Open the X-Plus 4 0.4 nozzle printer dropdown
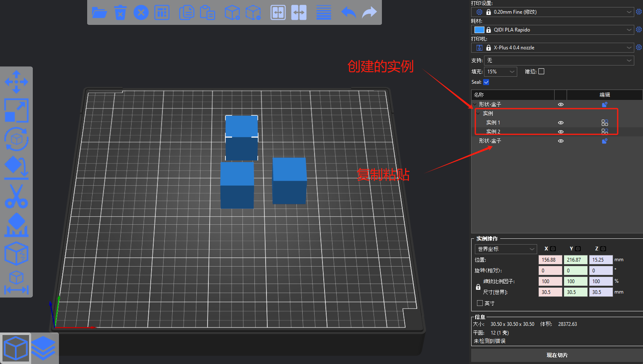The height and width of the screenshot is (364, 643). 553,48
